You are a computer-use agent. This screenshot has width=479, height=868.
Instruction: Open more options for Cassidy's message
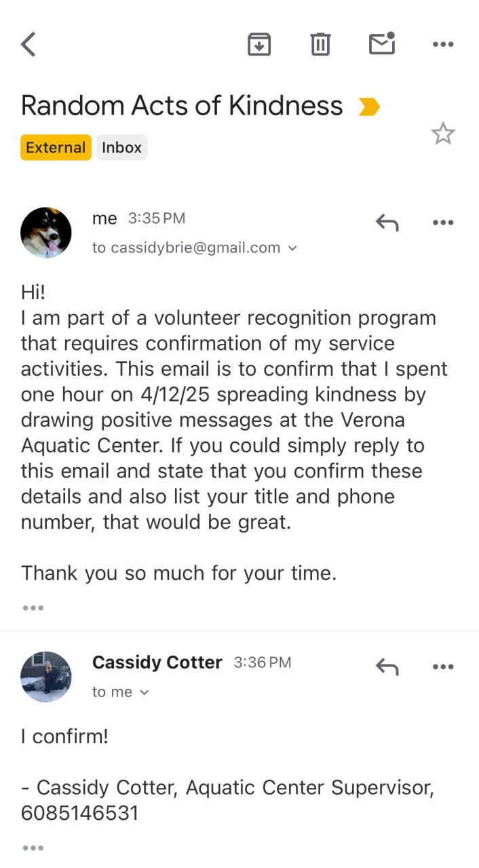pyautogui.click(x=443, y=667)
